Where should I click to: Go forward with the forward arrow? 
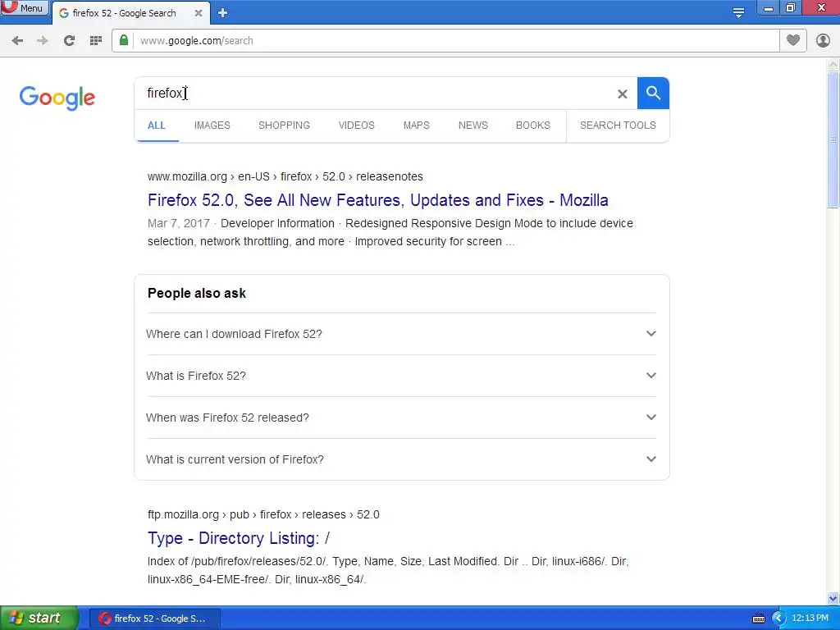[x=43, y=41]
